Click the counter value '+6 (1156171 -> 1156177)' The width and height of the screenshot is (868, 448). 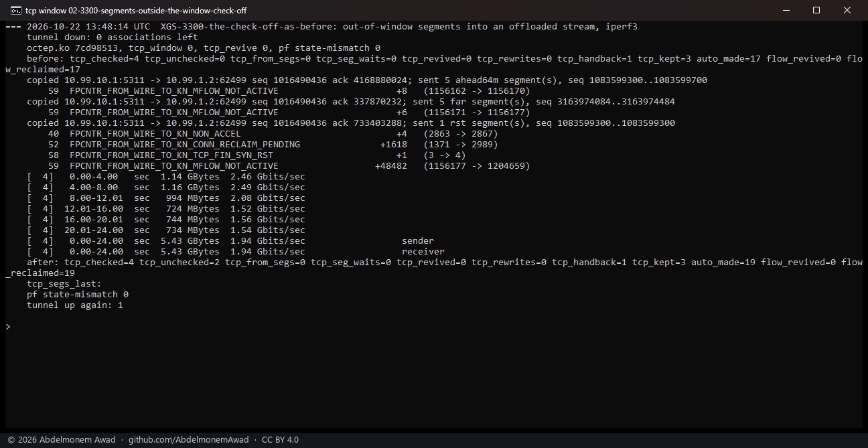pyautogui.click(x=463, y=113)
